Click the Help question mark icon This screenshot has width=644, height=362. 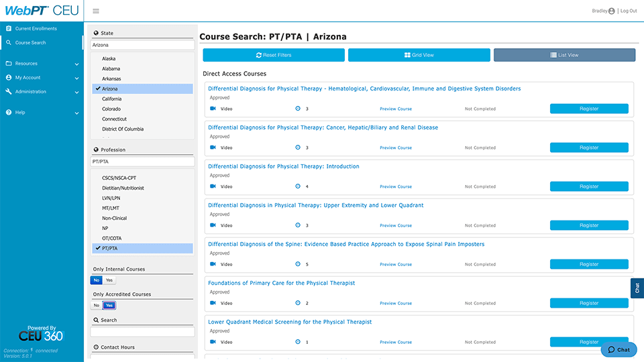[9, 113]
